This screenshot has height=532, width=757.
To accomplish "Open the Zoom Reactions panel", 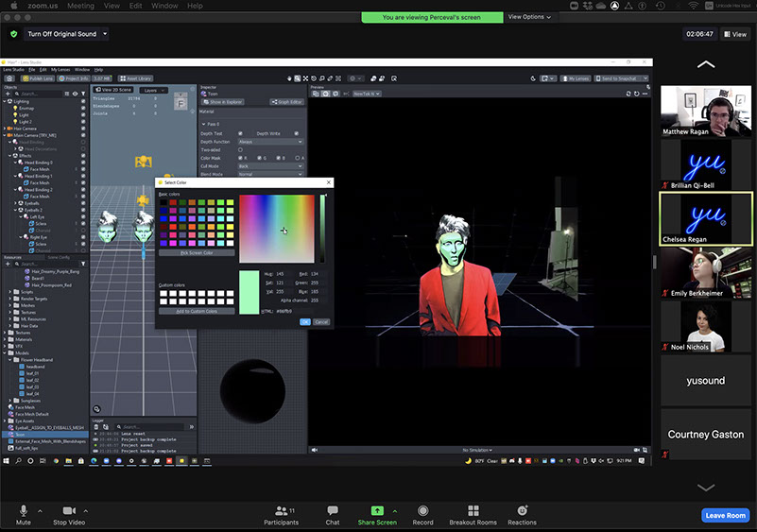I will click(522, 510).
